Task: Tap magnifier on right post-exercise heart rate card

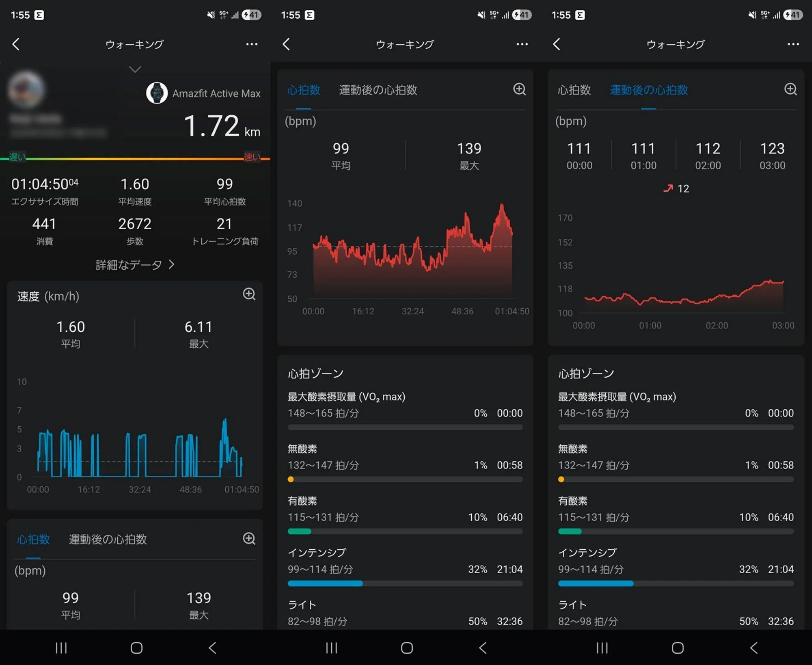Action: tap(790, 89)
